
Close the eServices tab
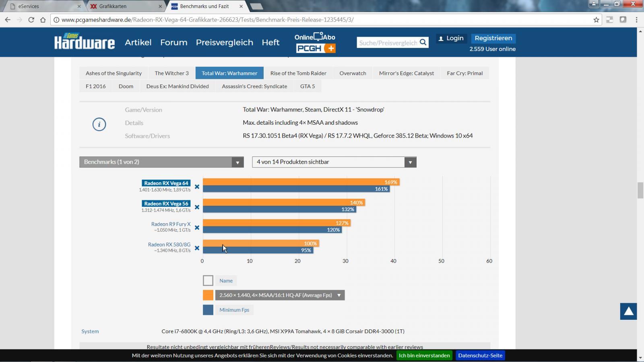click(79, 6)
